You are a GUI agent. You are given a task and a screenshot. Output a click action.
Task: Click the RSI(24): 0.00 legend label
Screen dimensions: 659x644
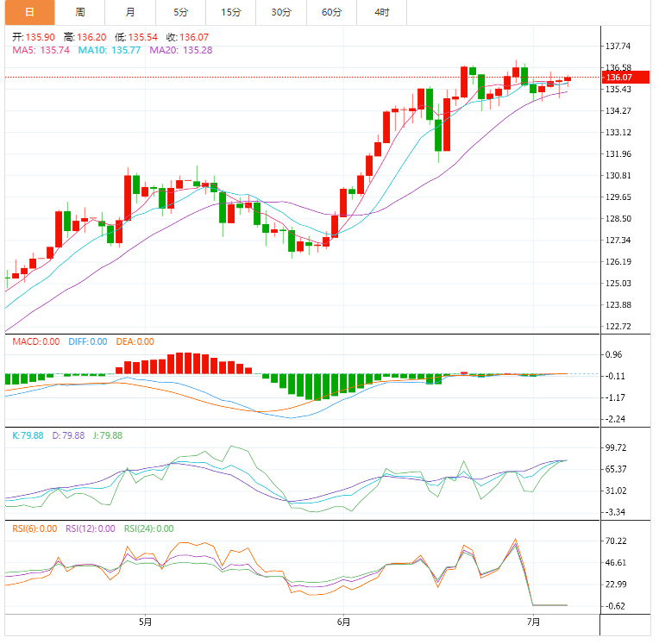coord(148,528)
